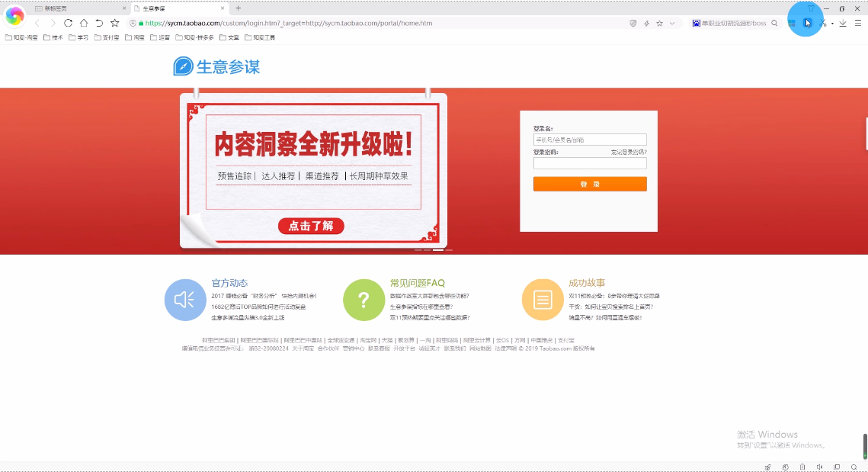The height and width of the screenshot is (472, 868).
Task: Open the screenshot tool dropdown arrow
Action: [832, 24]
